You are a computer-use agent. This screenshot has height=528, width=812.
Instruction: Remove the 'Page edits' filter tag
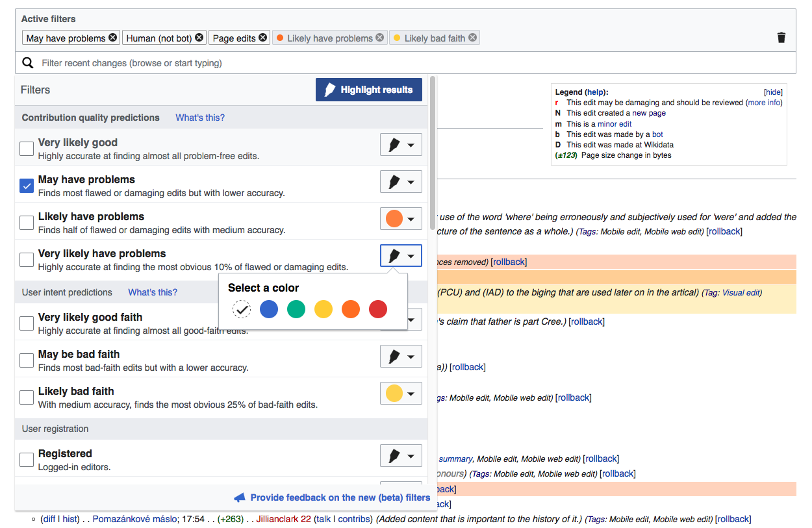[263, 38]
